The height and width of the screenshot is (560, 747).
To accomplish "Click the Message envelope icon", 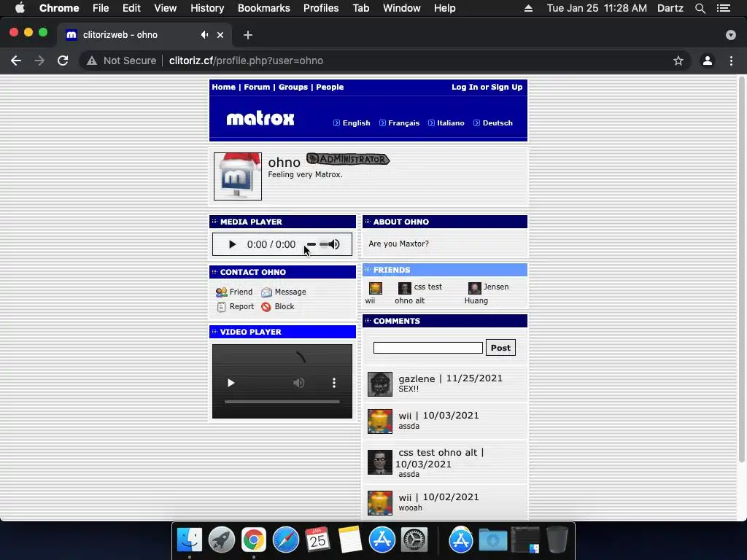I will point(266,292).
